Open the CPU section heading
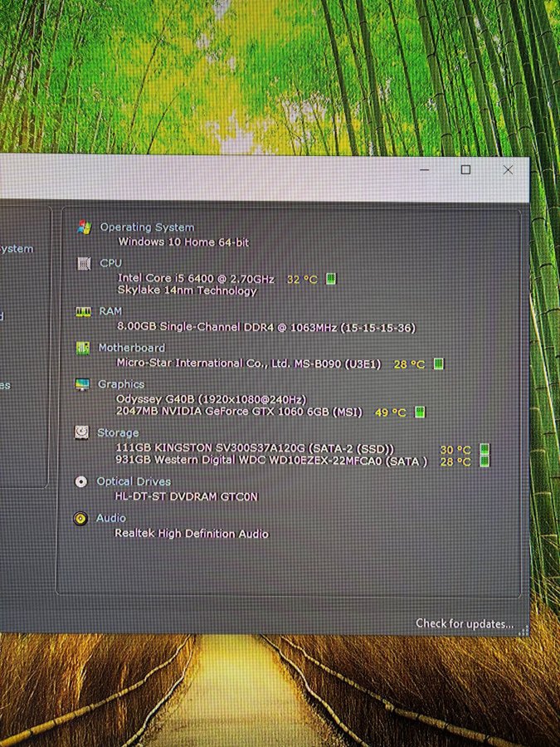This screenshot has width=560, height=747. click(110, 263)
